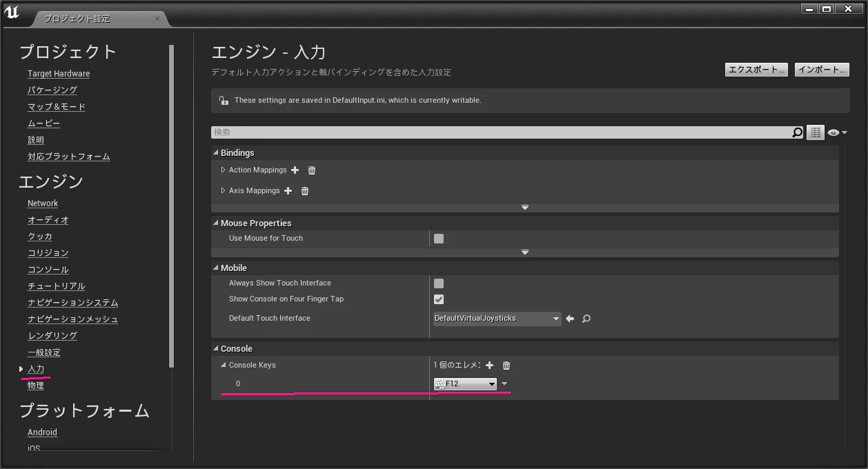Open 説明 settings
This screenshot has height=469, width=868.
(36, 140)
